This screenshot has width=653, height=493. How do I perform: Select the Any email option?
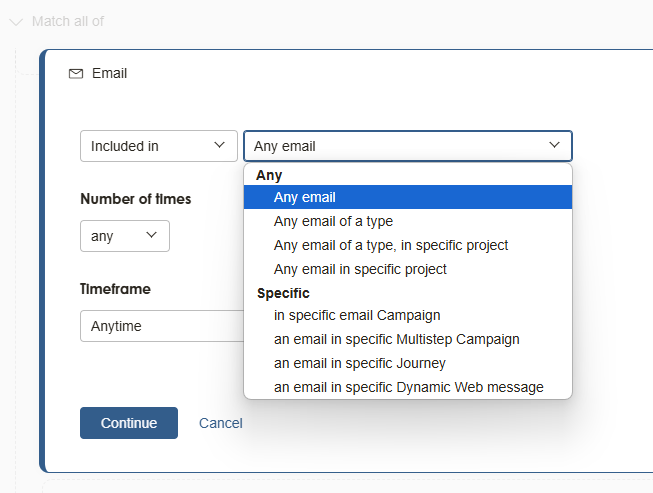[305, 198]
